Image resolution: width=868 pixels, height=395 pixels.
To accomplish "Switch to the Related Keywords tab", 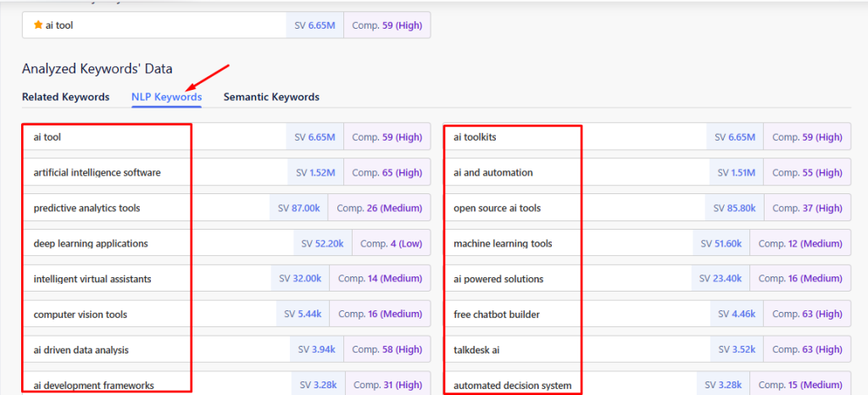I will (65, 97).
